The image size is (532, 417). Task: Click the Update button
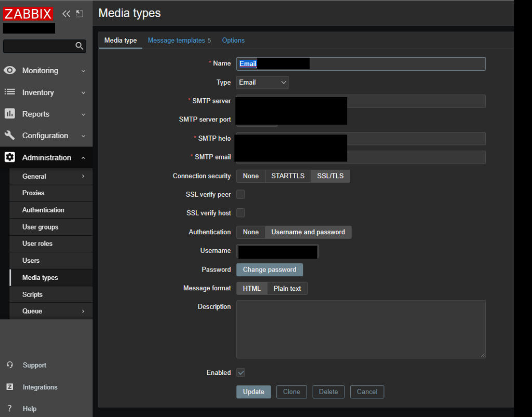click(254, 392)
